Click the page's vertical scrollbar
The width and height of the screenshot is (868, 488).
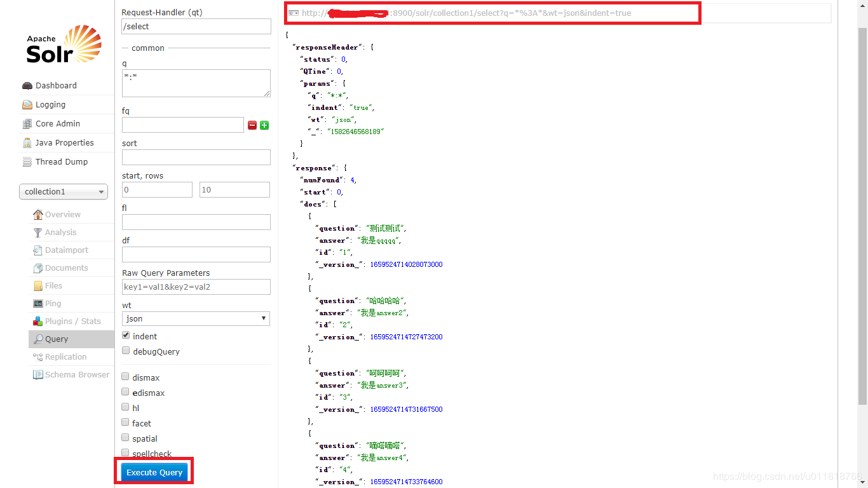coord(862,216)
